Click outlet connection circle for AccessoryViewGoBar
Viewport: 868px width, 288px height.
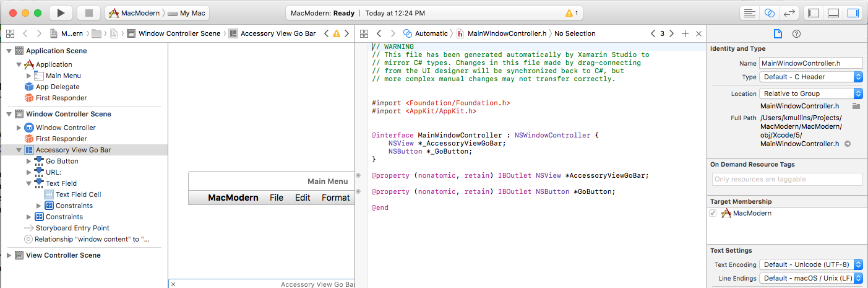click(x=358, y=175)
